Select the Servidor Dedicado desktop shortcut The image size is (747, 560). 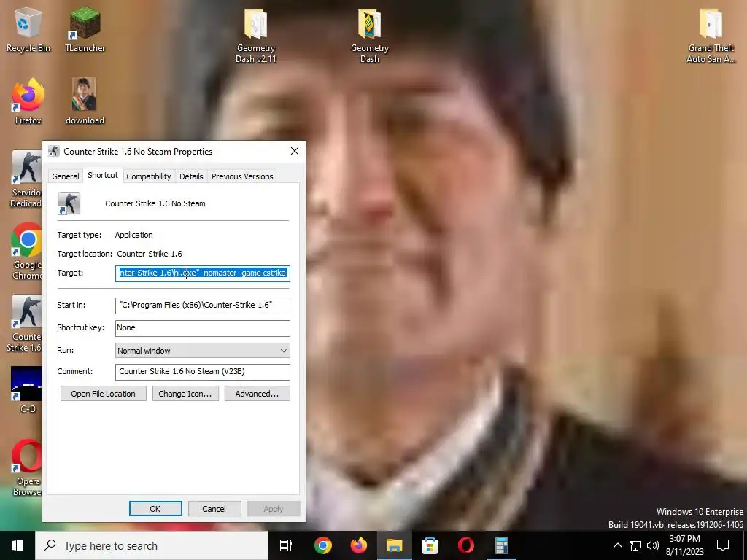point(26,179)
